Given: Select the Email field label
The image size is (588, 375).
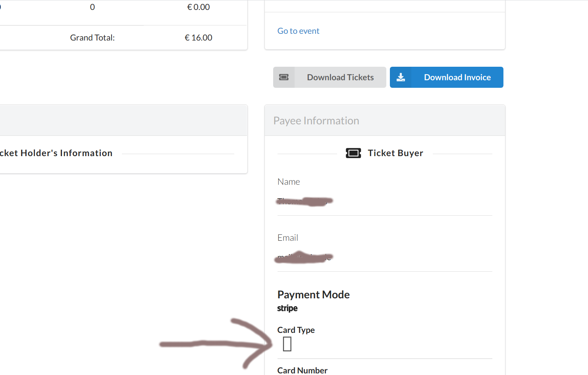Looking at the screenshot, I should click(288, 238).
